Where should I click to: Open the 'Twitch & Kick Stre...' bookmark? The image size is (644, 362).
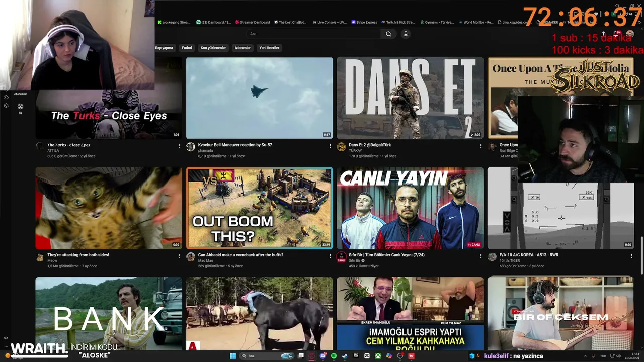click(398, 22)
